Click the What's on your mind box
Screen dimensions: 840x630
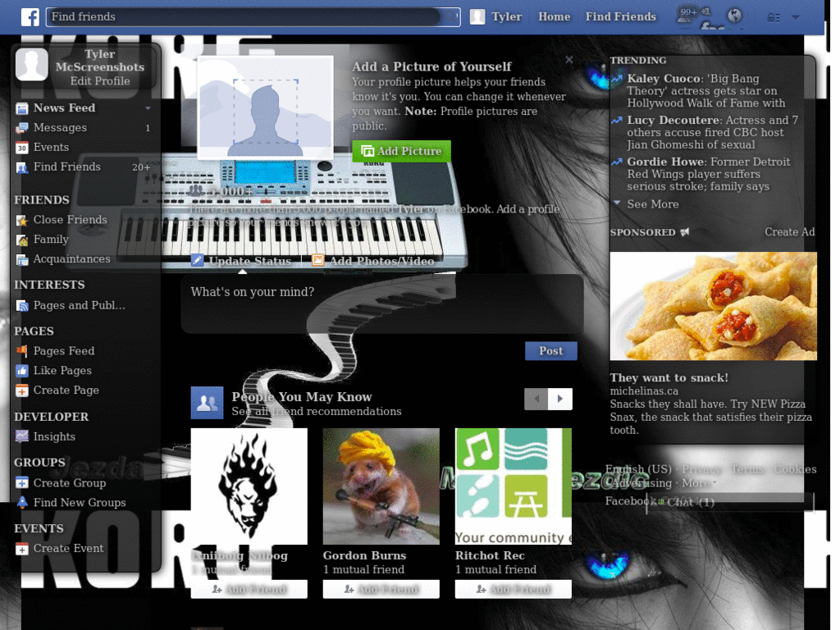(x=382, y=304)
